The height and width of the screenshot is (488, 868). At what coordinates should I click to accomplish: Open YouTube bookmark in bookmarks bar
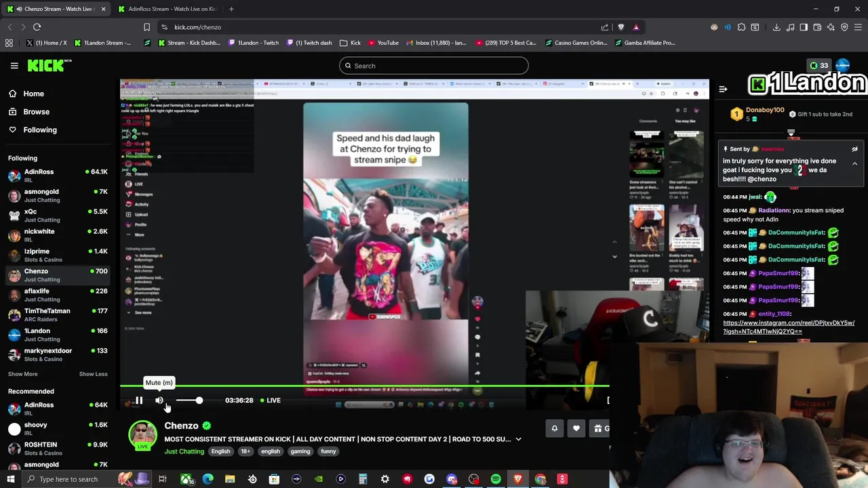pyautogui.click(x=382, y=43)
